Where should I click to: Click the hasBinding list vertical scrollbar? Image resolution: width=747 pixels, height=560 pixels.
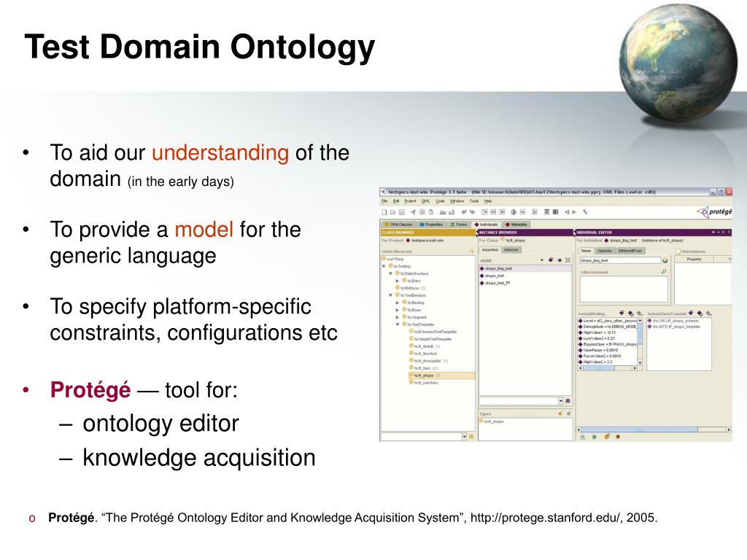coord(640,341)
